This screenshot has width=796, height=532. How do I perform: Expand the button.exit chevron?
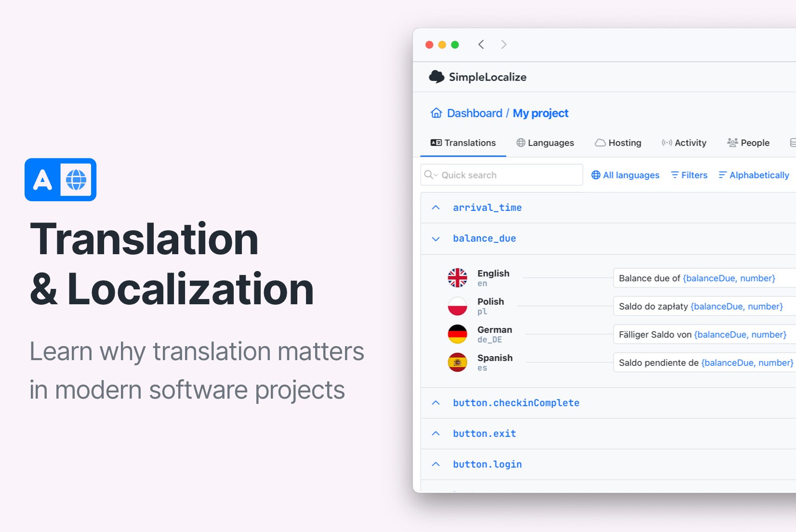pos(436,433)
